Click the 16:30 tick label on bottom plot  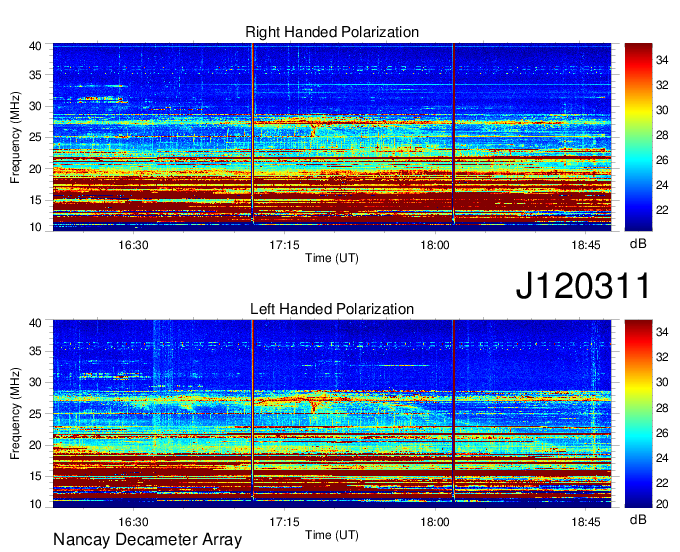(133, 522)
